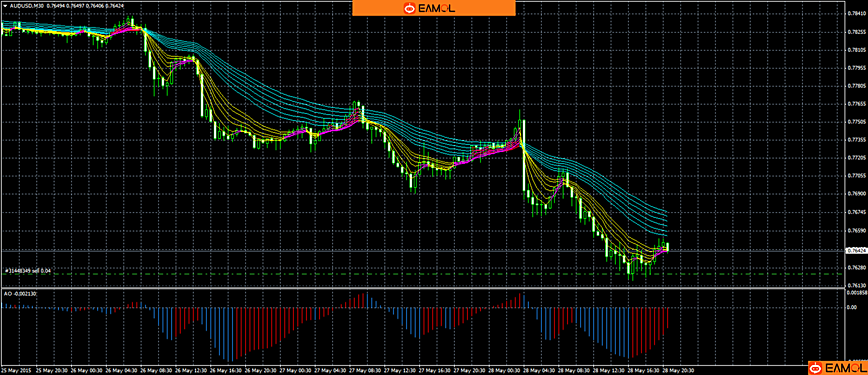Click the 0.77055 level on price axis
This screenshot has width=868, height=375.
(856, 176)
